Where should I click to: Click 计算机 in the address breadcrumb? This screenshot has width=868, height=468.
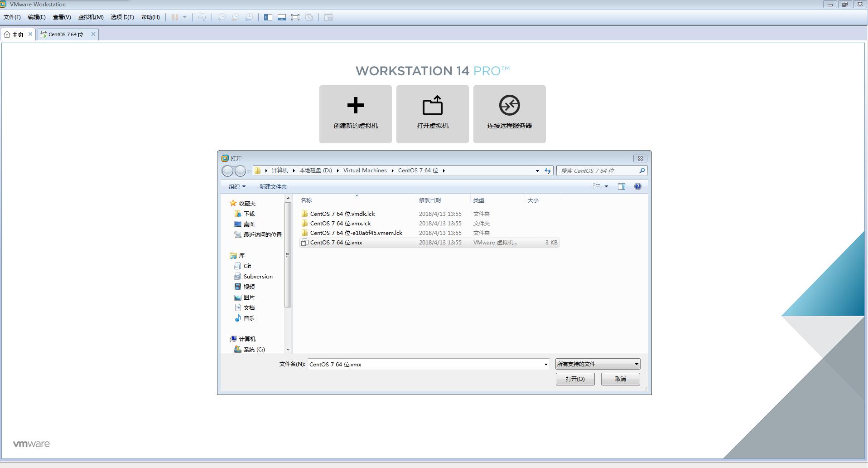coord(280,171)
